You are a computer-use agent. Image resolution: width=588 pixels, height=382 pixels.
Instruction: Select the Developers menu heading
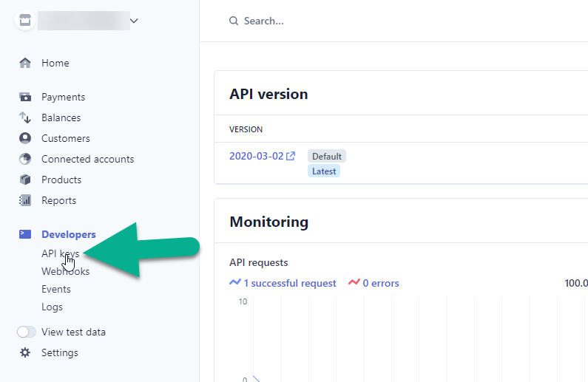click(69, 234)
